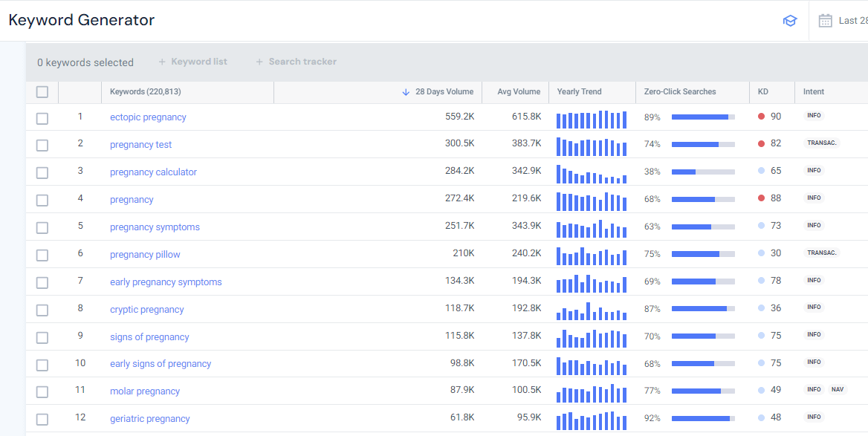Click the Keyword list button
Screen dimensions: 868x436
coord(192,62)
